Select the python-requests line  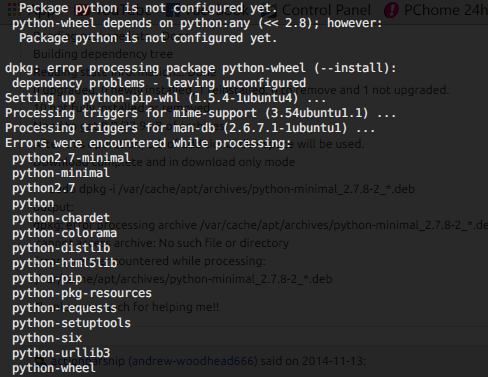tap(64, 308)
